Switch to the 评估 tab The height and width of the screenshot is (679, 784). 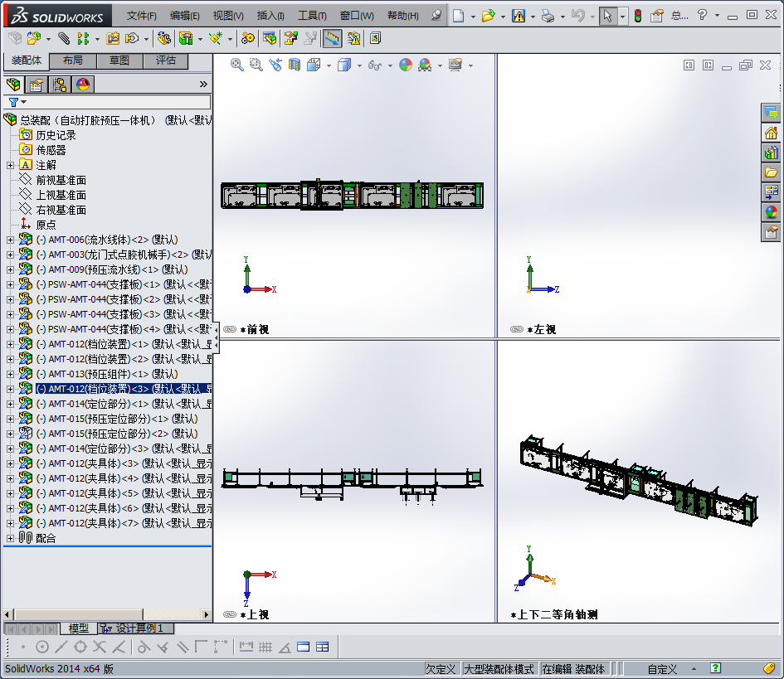pos(165,61)
